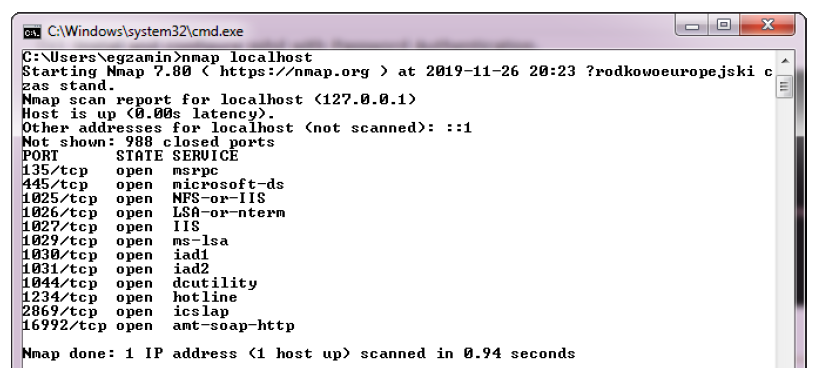
Task: Click the scrollbar track below the thumb
Action: click(784, 229)
